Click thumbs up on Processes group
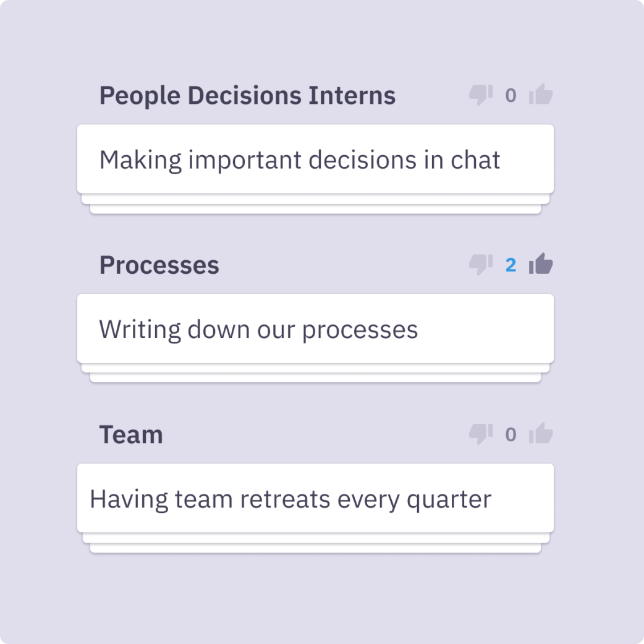The image size is (644, 644). click(541, 264)
